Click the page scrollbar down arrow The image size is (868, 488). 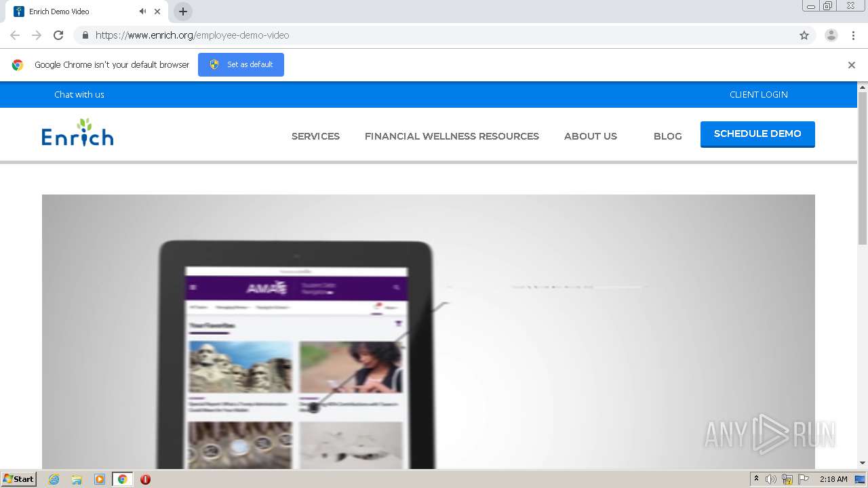pyautogui.click(x=863, y=464)
